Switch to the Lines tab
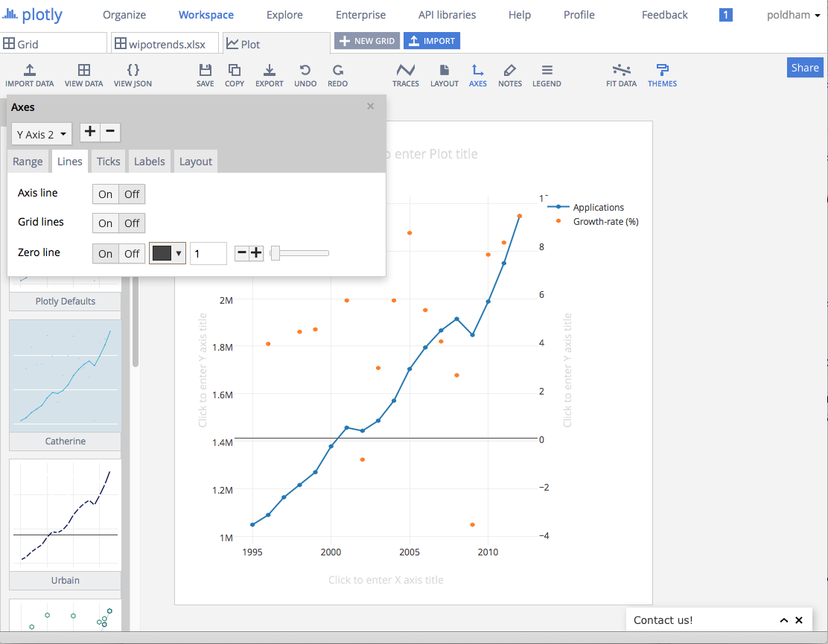 click(70, 162)
